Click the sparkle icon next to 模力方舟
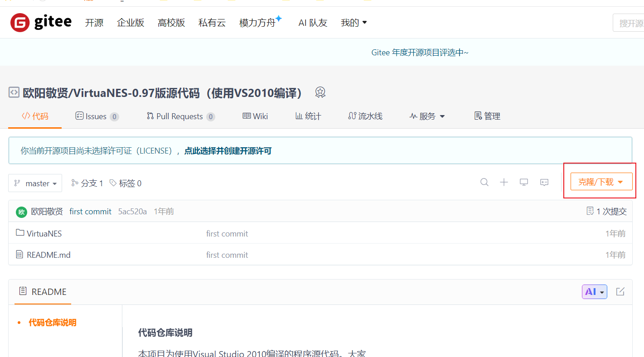Image resolution: width=644 pixels, height=357 pixels. coord(279,19)
